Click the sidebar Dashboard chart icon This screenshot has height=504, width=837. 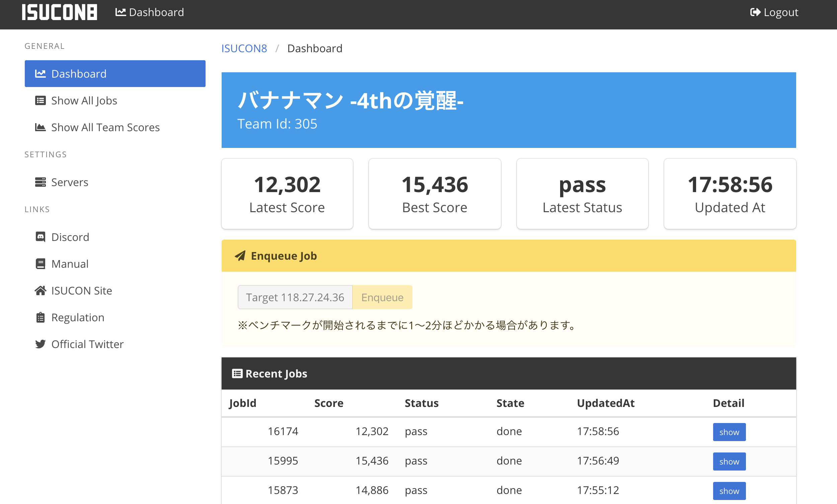coord(41,74)
